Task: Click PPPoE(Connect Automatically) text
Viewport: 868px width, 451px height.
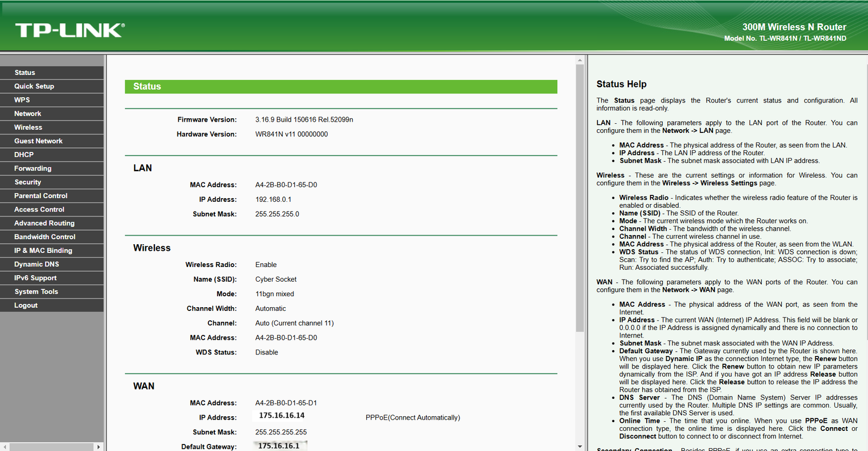Action: 413,418
